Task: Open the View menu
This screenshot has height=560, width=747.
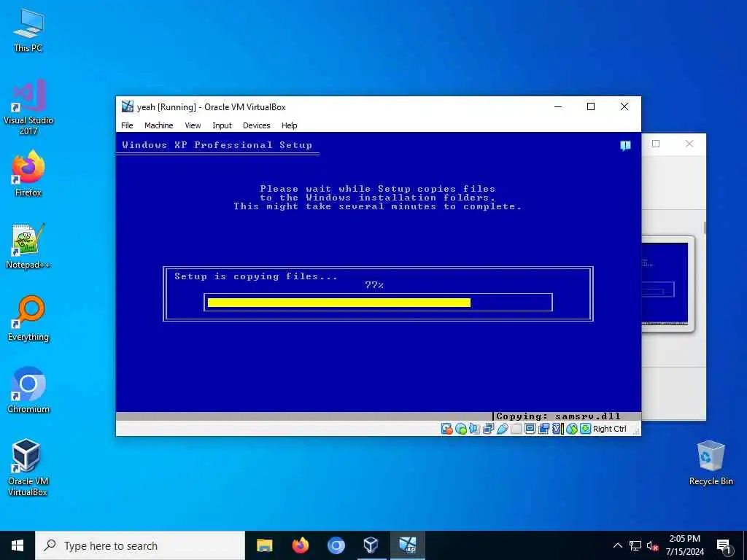Action: tap(193, 125)
